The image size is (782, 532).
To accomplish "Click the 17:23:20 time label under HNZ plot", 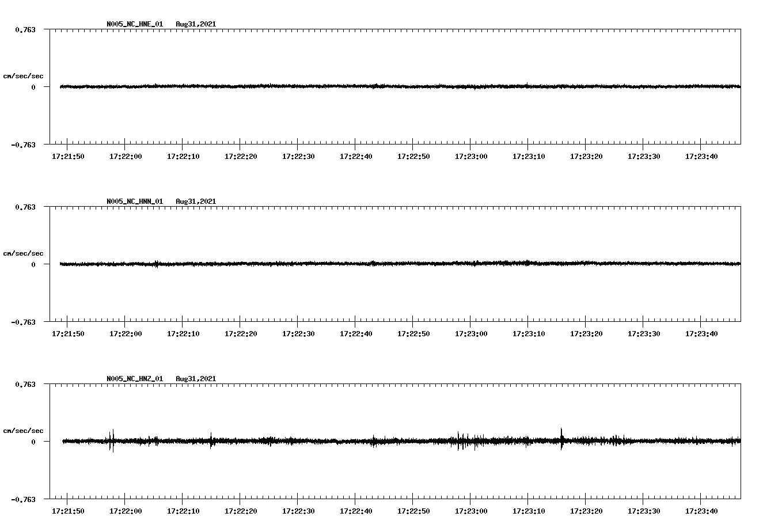I will coord(586,511).
